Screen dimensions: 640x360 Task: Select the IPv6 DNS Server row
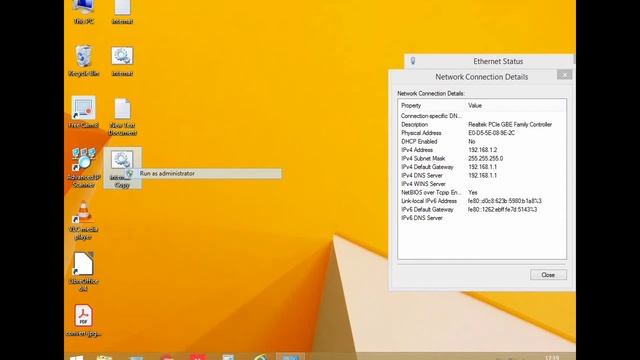(x=422, y=218)
